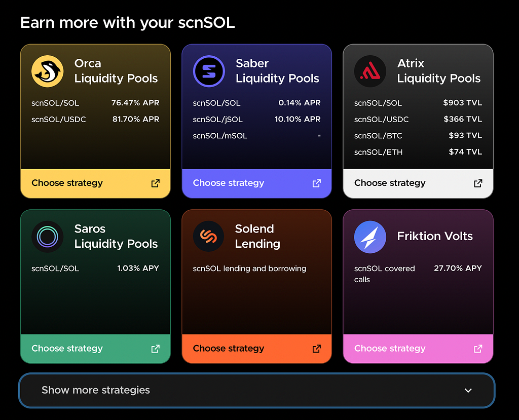Image resolution: width=519 pixels, height=420 pixels.
Task: Select Orca scnSOL/SOL pool row
Action: [x=95, y=103]
